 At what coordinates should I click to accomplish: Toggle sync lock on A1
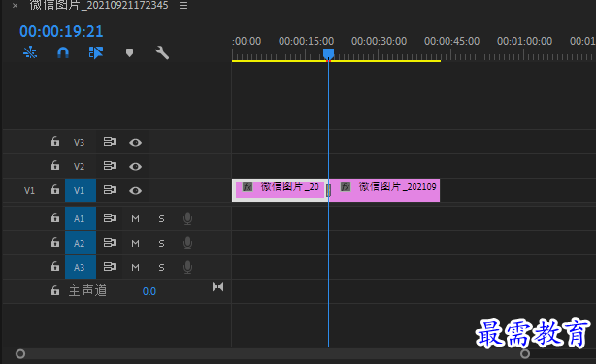(110, 217)
